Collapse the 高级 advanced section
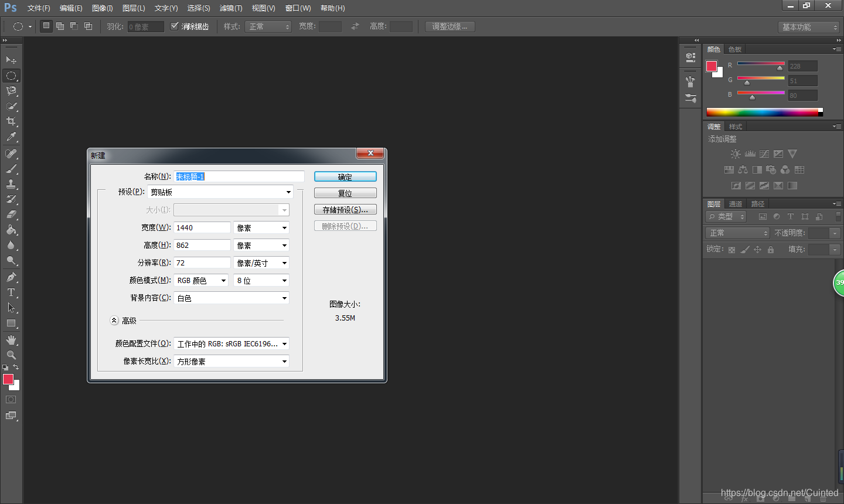 114,321
